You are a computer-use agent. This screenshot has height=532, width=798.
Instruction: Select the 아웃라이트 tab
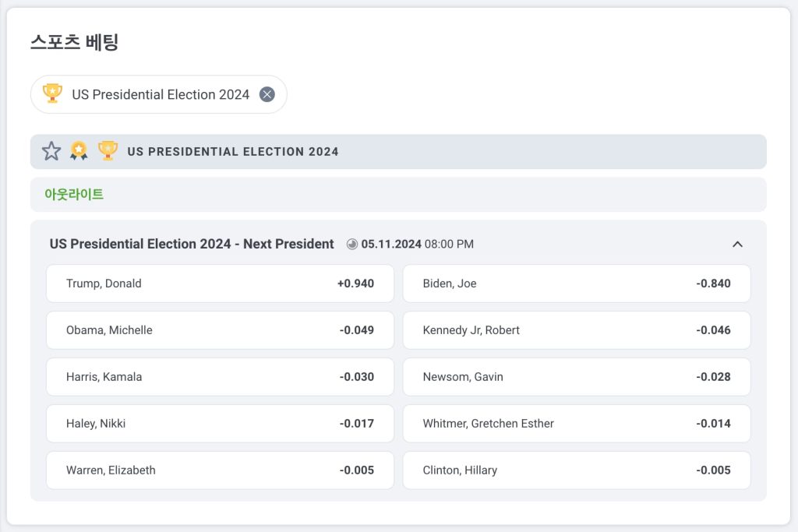[x=74, y=194]
